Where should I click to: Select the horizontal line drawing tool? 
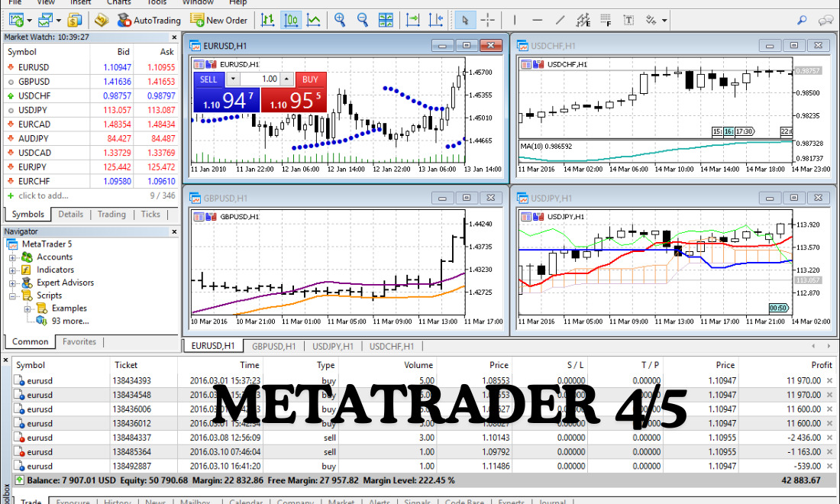pos(538,21)
